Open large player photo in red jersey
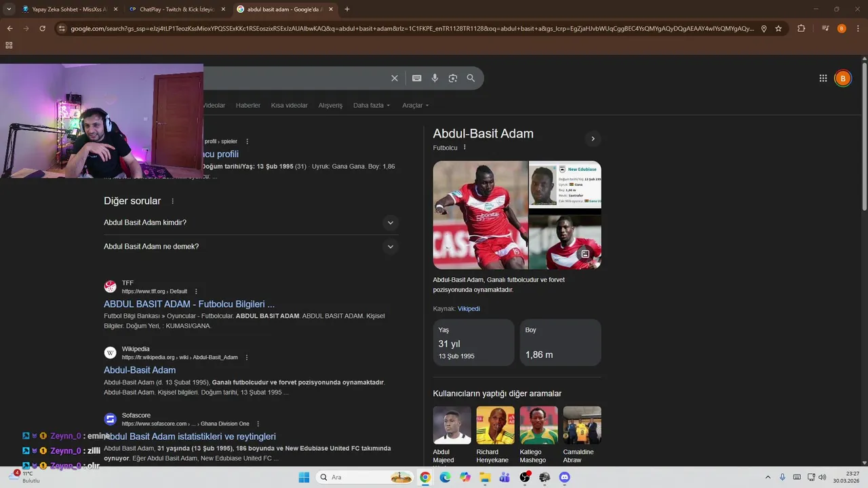This screenshot has height=488, width=868. click(x=480, y=215)
